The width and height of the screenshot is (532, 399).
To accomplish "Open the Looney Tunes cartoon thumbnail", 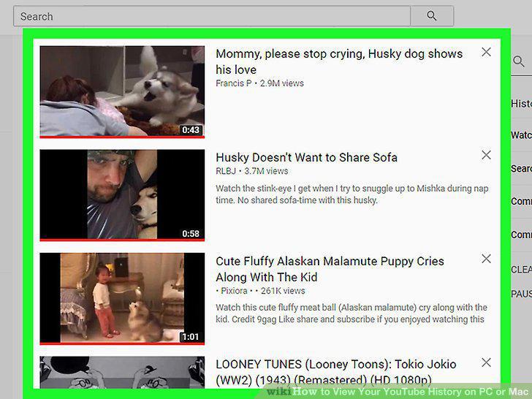I will click(x=122, y=372).
